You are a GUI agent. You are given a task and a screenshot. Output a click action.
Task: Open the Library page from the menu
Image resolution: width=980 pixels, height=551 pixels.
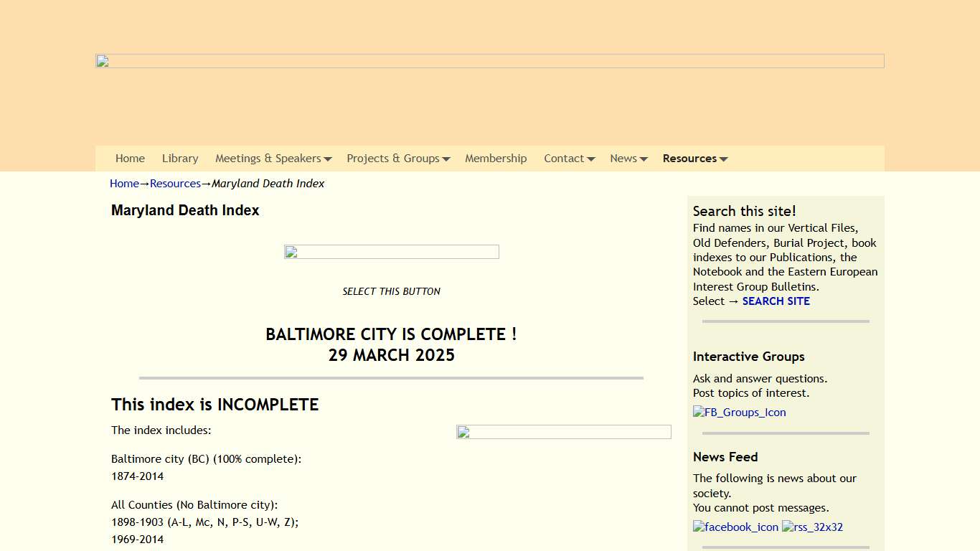click(180, 158)
